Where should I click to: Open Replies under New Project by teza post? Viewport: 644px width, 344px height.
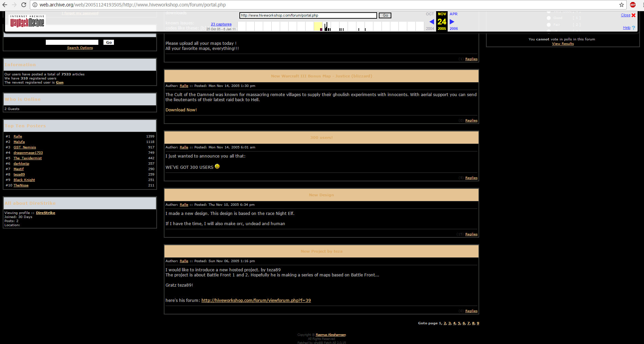471,311
